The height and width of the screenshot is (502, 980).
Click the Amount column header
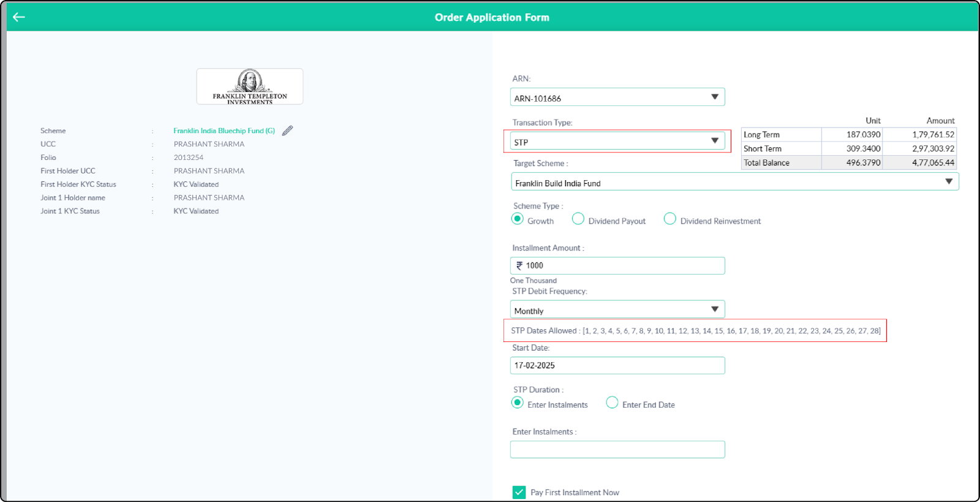coord(940,121)
